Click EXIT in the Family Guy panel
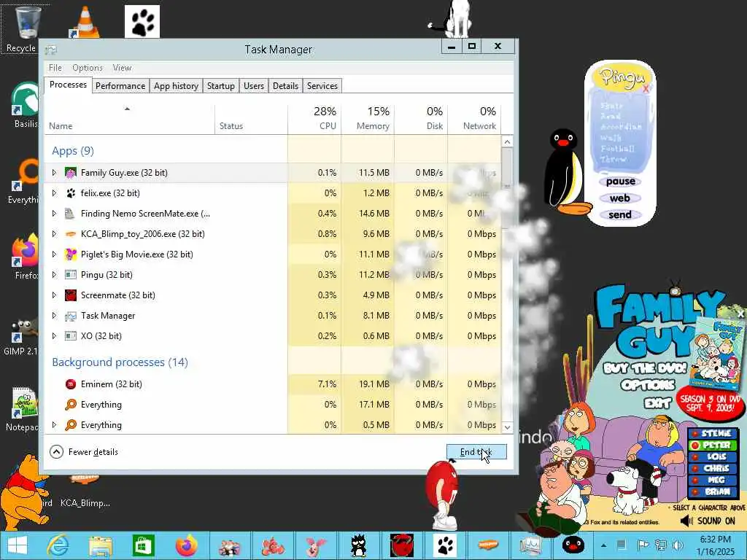 [657, 403]
